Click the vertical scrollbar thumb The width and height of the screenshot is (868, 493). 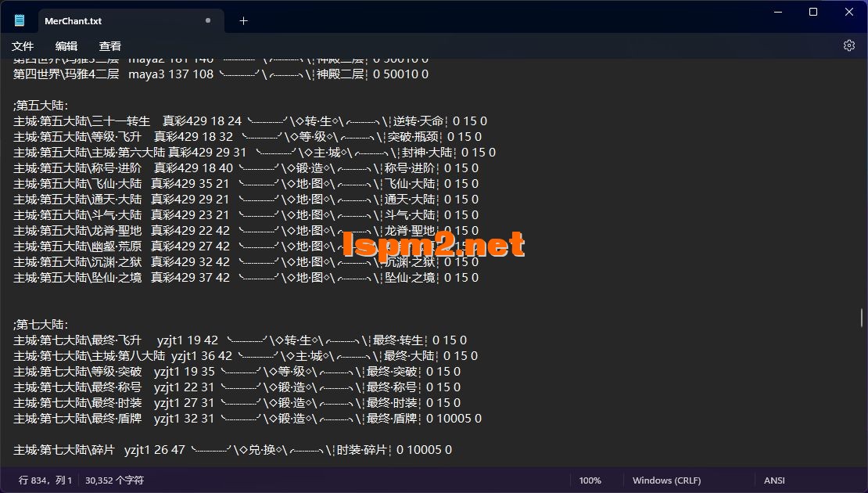pyautogui.click(x=862, y=318)
